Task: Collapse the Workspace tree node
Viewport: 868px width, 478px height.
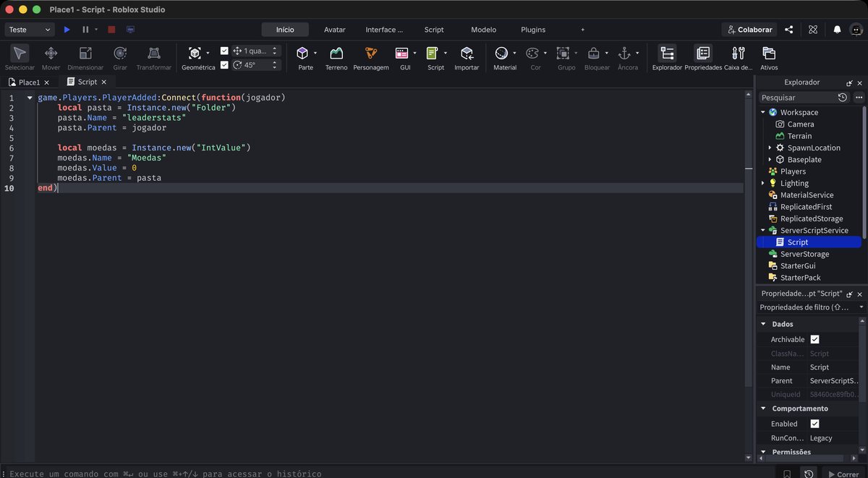Action: (x=762, y=112)
